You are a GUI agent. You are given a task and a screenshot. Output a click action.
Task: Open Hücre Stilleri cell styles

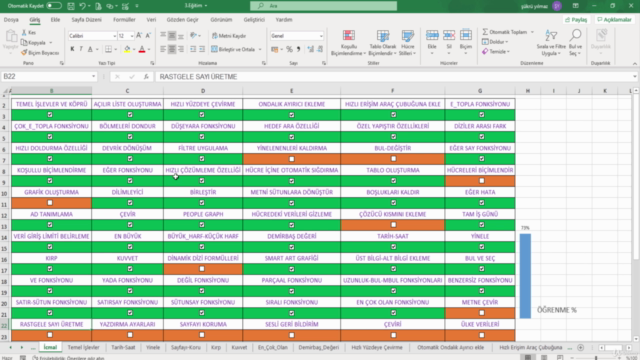pyautogui.click(x=407, y=43)
